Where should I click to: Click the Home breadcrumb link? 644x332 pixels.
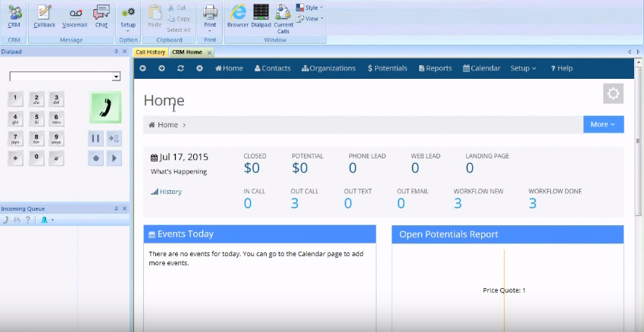pos(167,125)
